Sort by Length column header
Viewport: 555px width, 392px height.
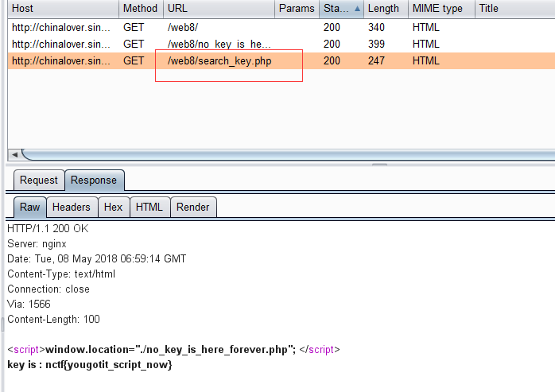(385, 9)
